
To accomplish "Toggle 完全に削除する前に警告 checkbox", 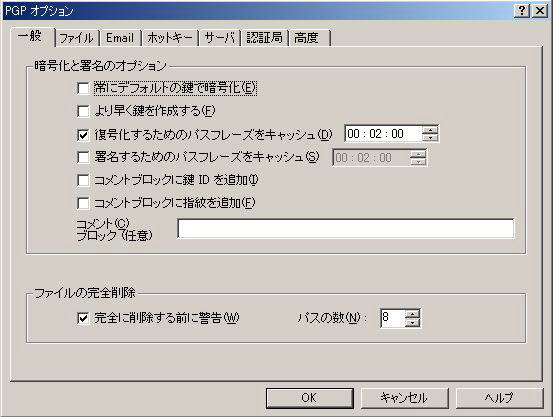I will click(83, 318).
